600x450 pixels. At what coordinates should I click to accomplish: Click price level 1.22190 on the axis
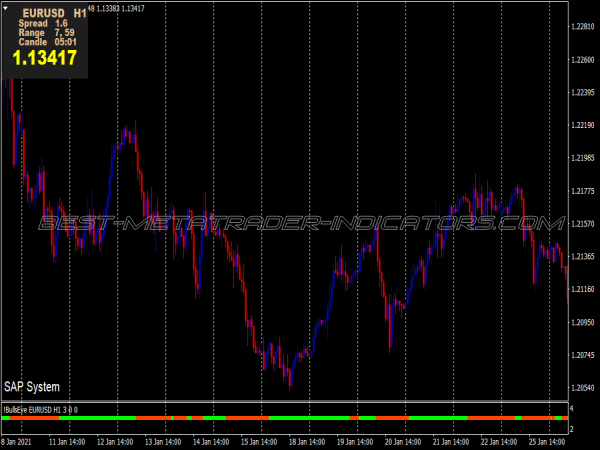point(583,125)
